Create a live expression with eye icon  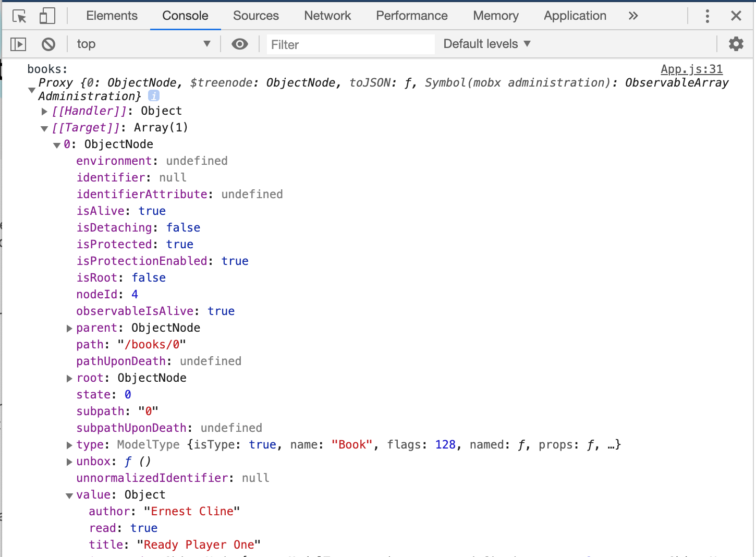pyautogui.click(x=240, y=44)
